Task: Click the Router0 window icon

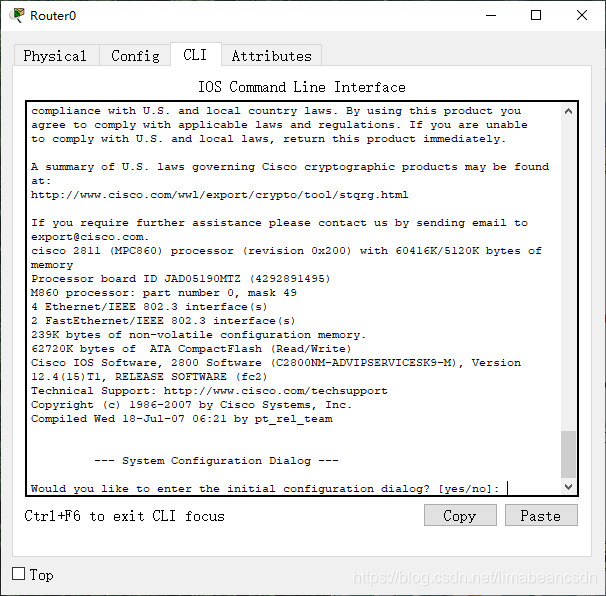Action: pyautogui.click(x=17, y=15)
